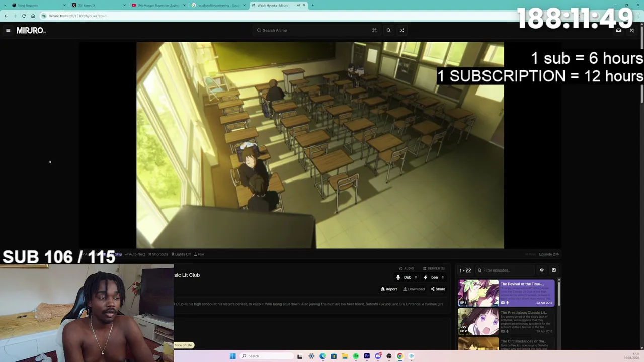Open the Settings gear in the taskbar

[311, 356]
